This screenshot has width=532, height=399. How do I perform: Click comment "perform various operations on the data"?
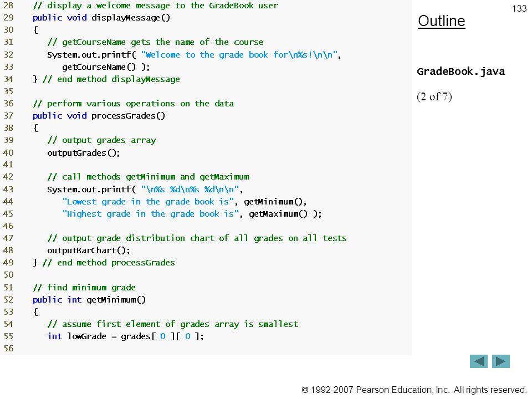pyautogui.click(x=133, y=104)
